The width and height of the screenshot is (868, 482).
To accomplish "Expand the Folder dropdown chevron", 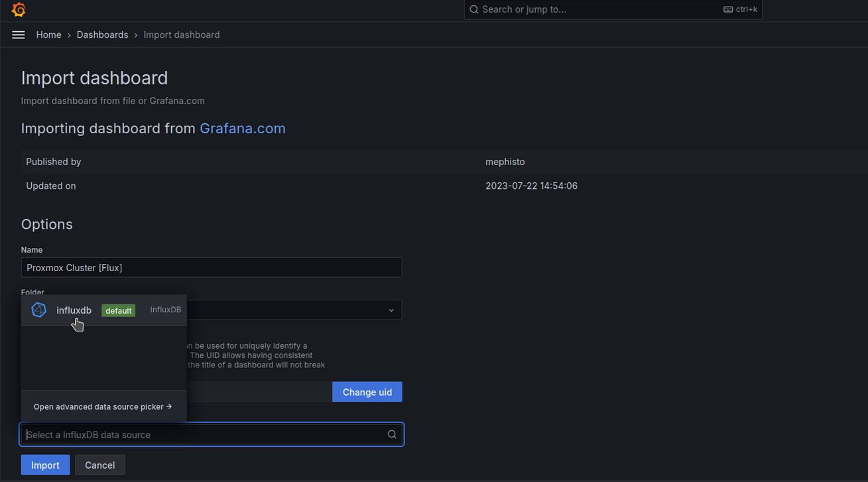I will [391, 310].
